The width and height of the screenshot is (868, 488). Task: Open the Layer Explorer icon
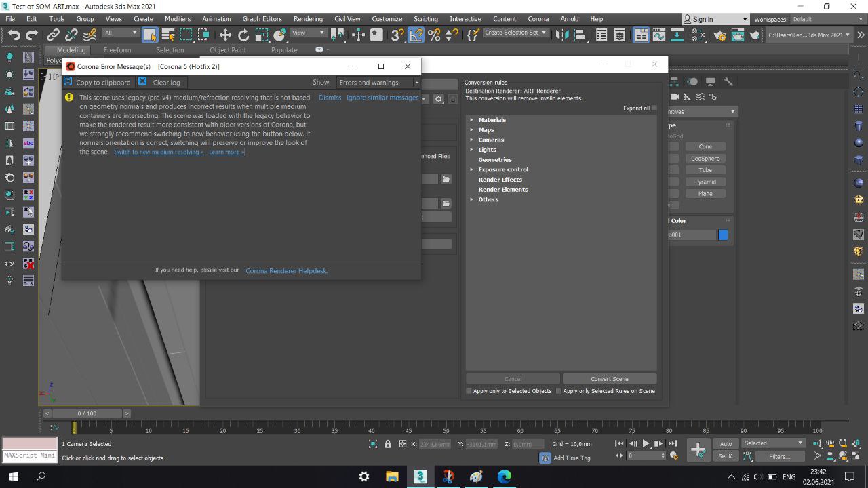[619, 35]
